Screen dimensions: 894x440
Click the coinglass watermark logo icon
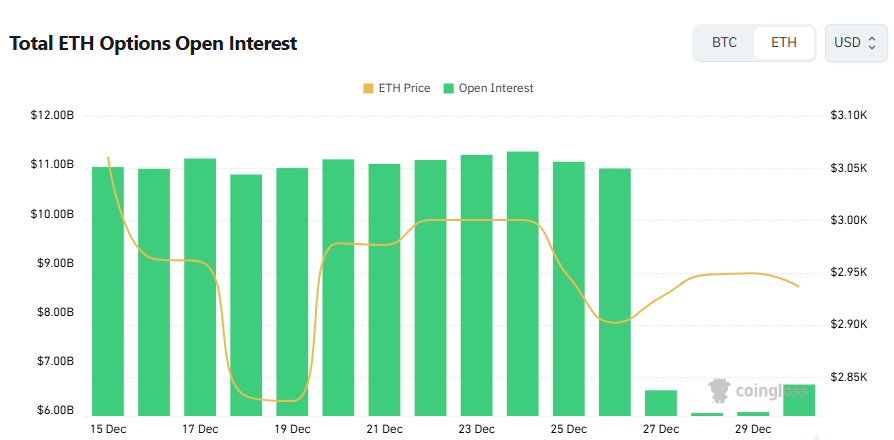pyautogui.click(x=717, y=390)
